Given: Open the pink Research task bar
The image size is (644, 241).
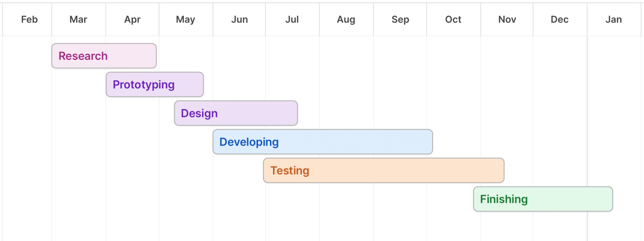Looking at the screenshot, I should 104,56.
